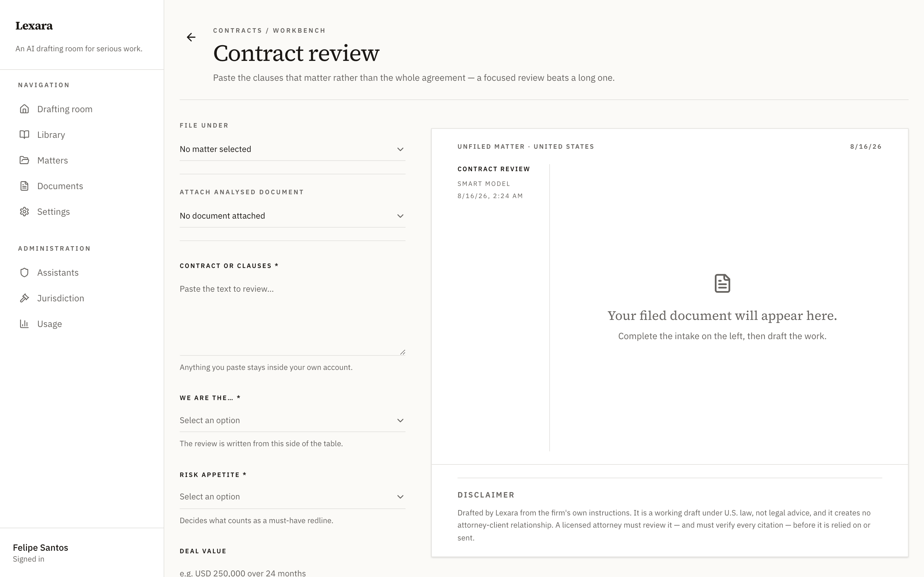Click the Documents file icon
This screenshot has height=577, width=924.
tap(24, 186)
